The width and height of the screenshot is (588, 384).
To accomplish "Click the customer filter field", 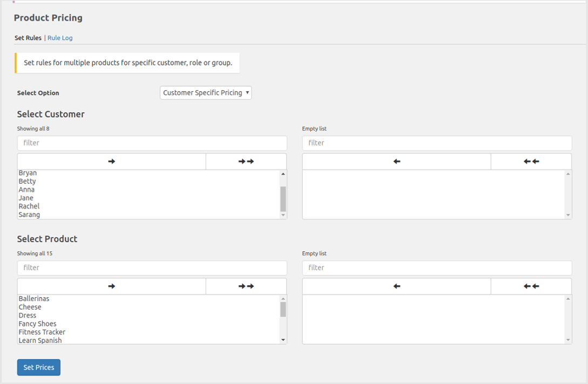I will point(152,143).
